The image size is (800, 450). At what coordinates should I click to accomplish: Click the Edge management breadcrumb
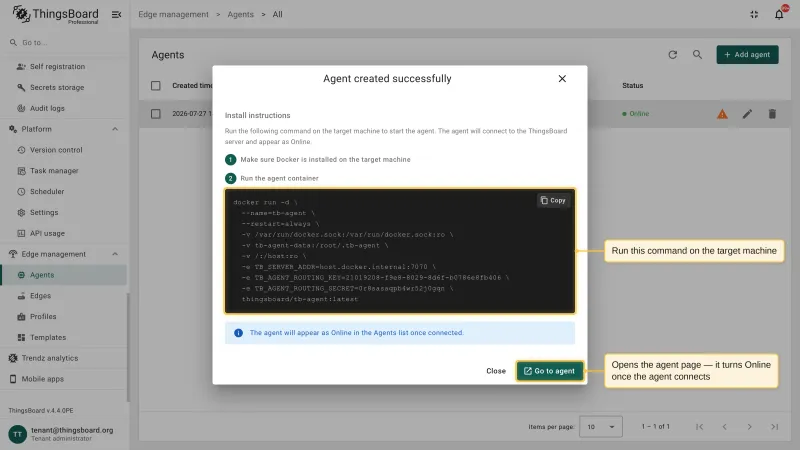point(173,14)
